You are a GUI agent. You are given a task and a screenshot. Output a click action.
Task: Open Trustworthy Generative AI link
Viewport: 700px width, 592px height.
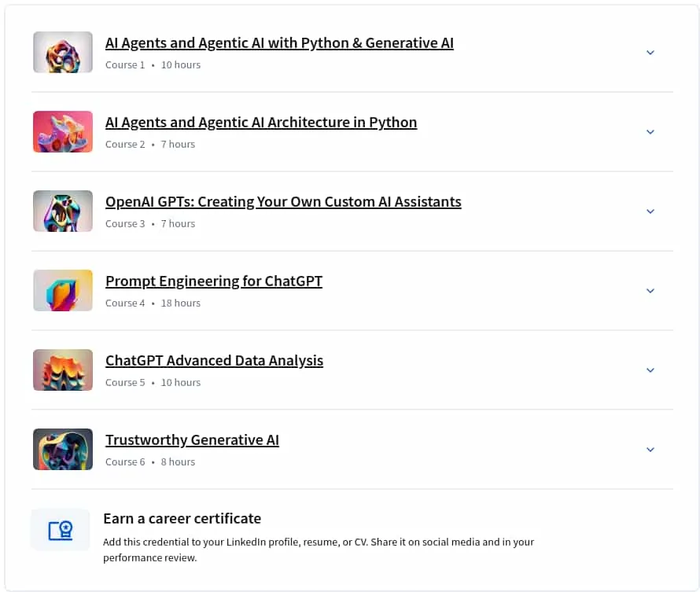(x=193, y=440)
